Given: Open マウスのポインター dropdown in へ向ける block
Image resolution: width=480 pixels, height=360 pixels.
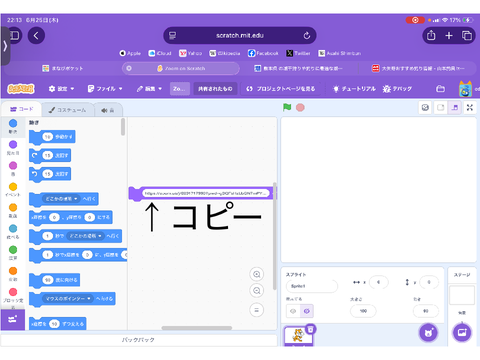Looking at the screenshot, I should [x=68, y=298].
